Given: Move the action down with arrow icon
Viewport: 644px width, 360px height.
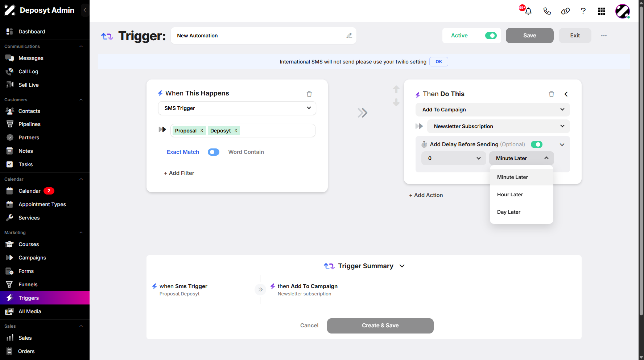Looking at the screenshot, I should (396, 102).
